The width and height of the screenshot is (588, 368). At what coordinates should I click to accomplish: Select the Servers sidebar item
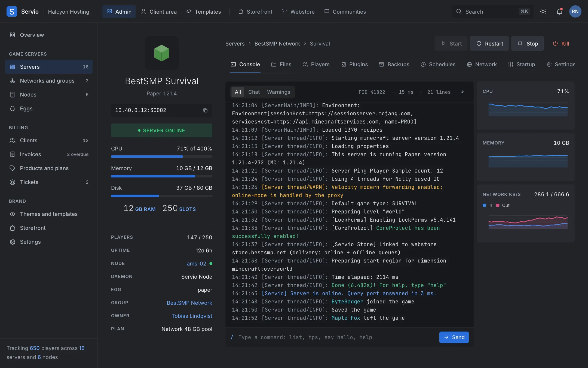click(x=49, y=67)
